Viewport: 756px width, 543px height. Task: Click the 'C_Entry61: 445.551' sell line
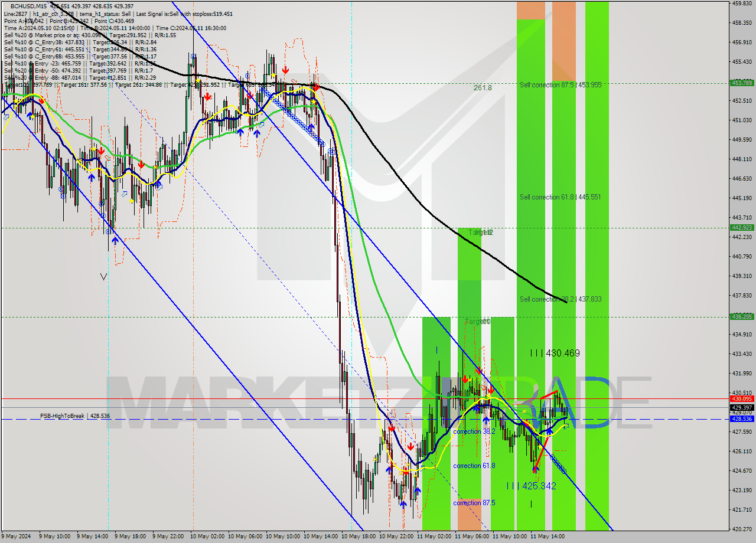coord(80,49)
